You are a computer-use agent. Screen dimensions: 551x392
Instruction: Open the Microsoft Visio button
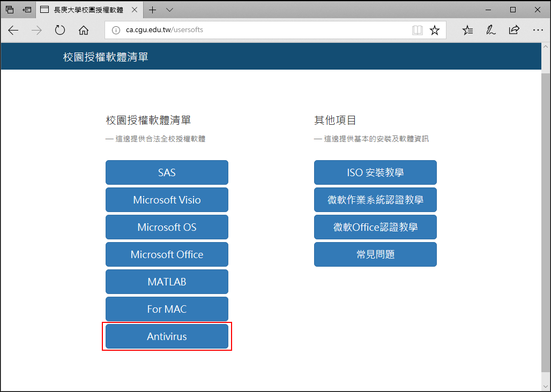[x=167, y=200]
